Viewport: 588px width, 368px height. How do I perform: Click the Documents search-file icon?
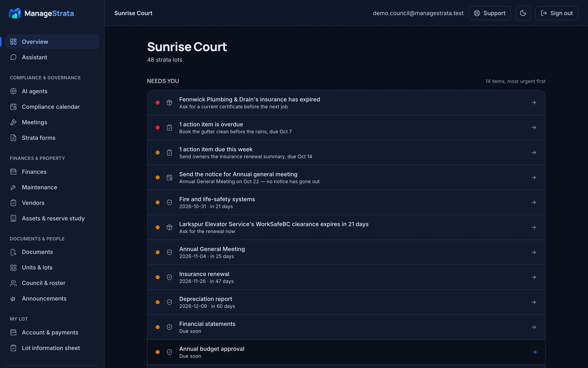point(13,252)
